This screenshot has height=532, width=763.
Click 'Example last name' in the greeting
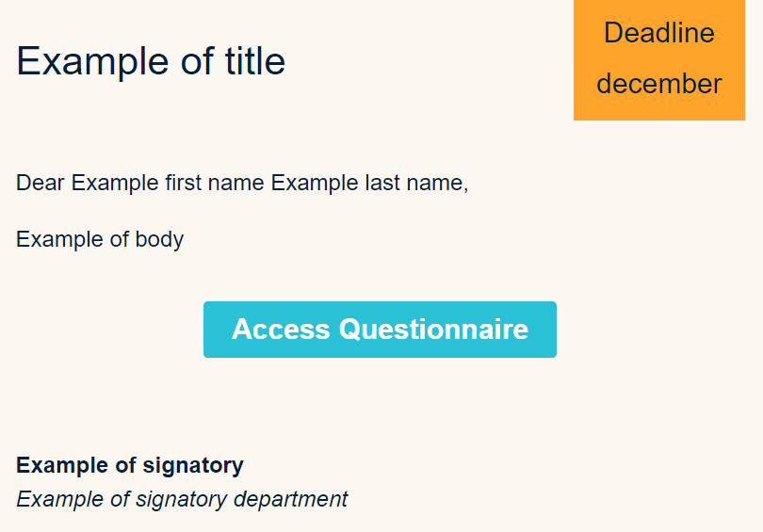pyautogui.click(x=367, y=183)
